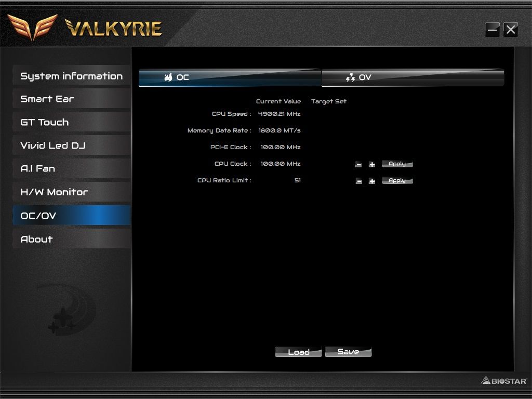The height and width of the screenshot is (399, 532).
Task: Apply the CPU Clock setting
Action: coord(397,164)
